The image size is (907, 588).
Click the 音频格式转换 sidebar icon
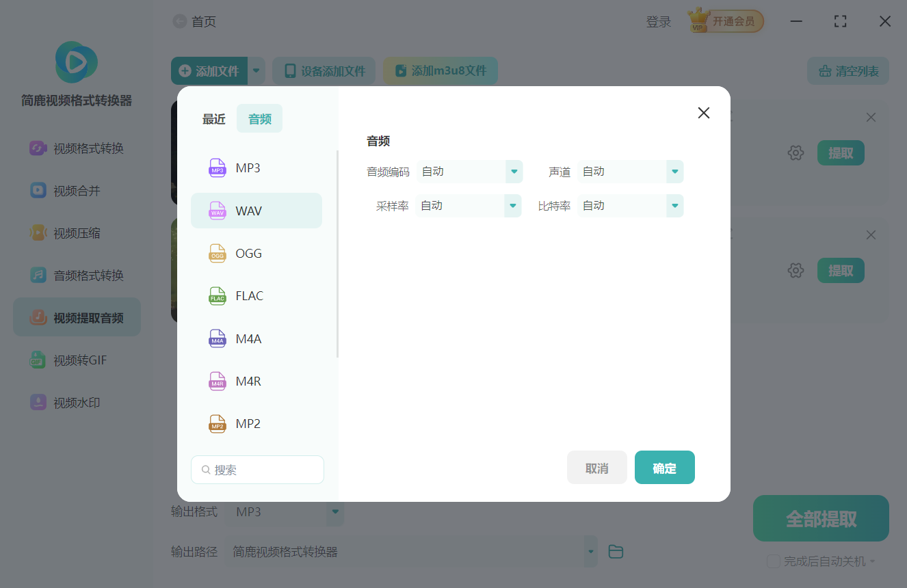pyautogui.click(x=38, y=276)
